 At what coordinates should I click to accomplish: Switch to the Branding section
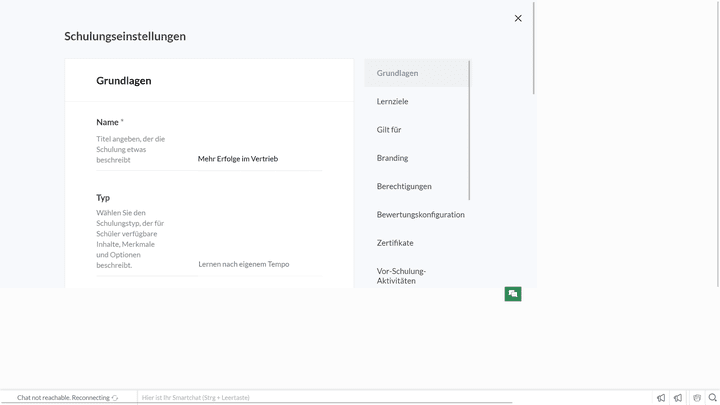[392, 158]
